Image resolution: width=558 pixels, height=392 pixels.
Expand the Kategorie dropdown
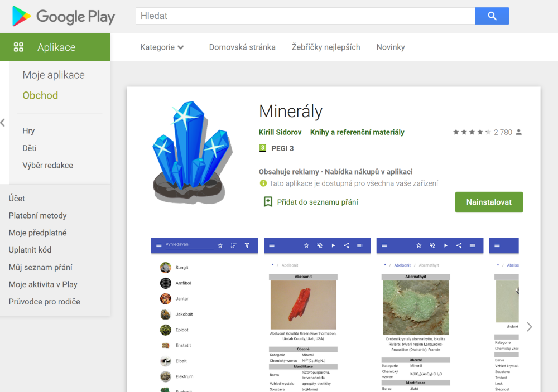(x=162, y=47)
